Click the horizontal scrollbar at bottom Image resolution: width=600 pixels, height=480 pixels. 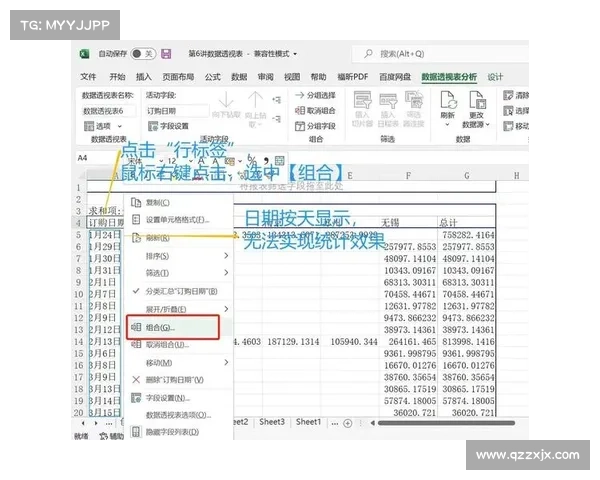coord(446,423)
